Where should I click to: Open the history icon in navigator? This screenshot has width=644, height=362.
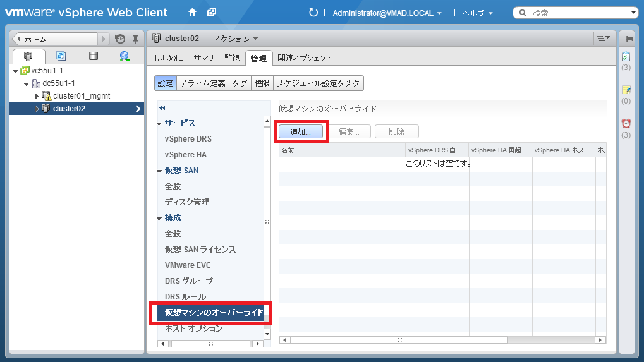point(120,39)
